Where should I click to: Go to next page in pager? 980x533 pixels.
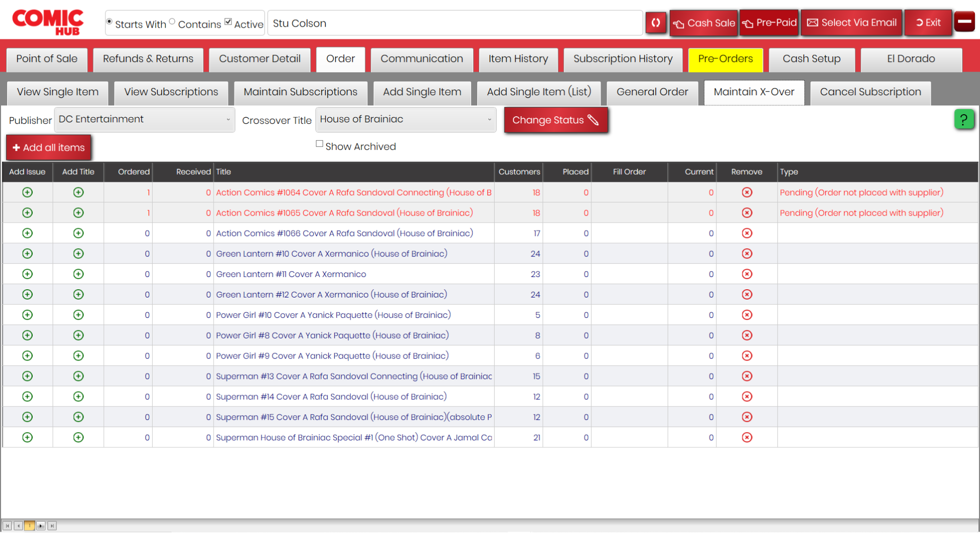[x=41, y=526]
